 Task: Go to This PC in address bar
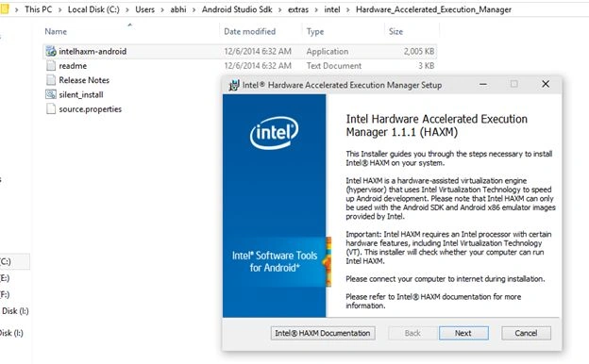tap(39, 9)
